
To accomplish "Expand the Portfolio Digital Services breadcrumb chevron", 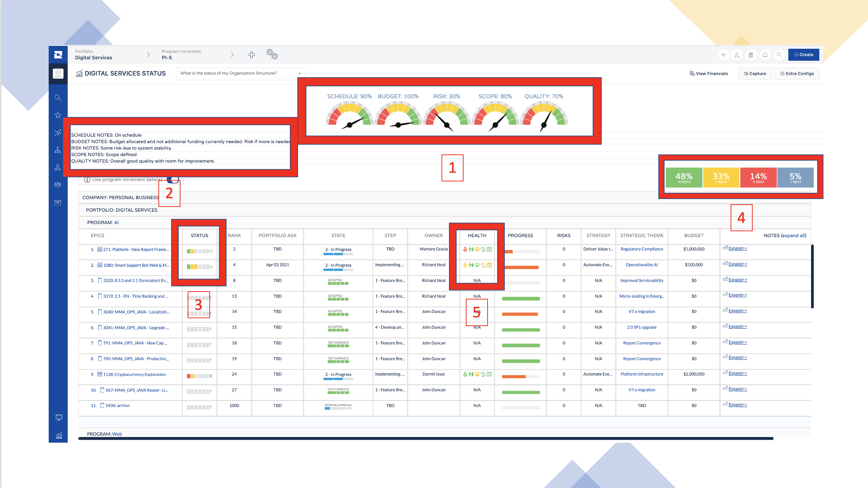I will pos(148,55).
